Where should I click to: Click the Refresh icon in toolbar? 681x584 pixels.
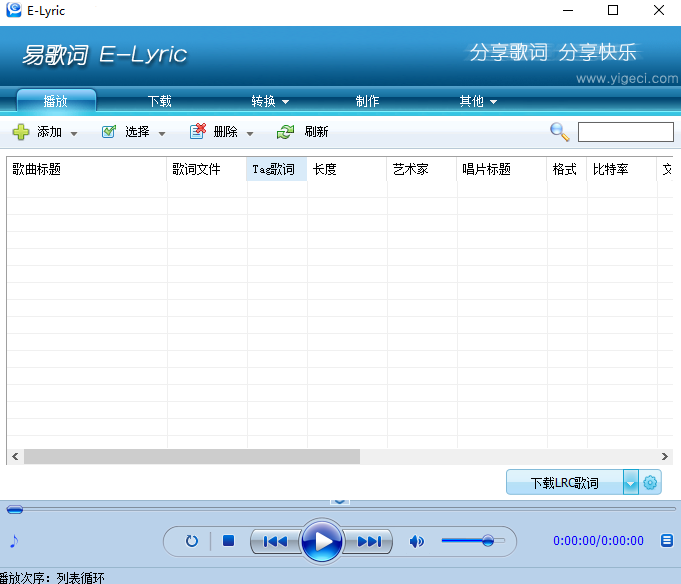(286, 132)
